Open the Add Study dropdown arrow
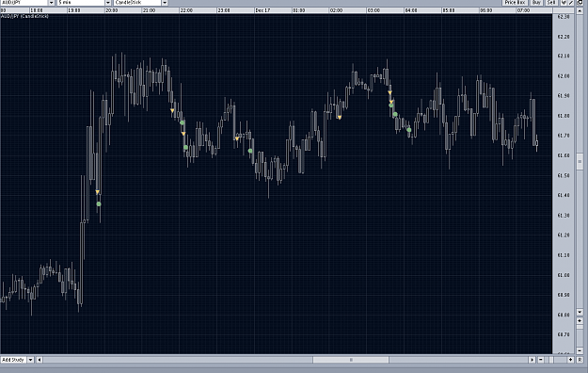 click(x=30, y=360)
